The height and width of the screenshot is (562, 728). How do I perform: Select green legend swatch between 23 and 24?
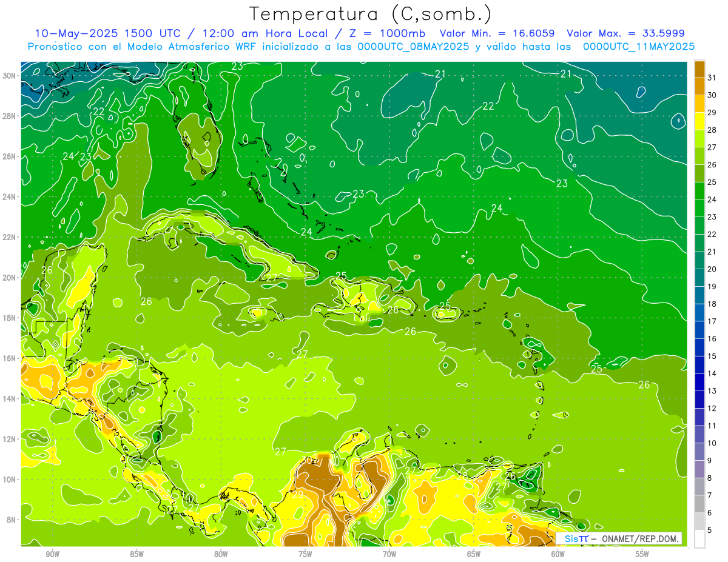(699, 208)
